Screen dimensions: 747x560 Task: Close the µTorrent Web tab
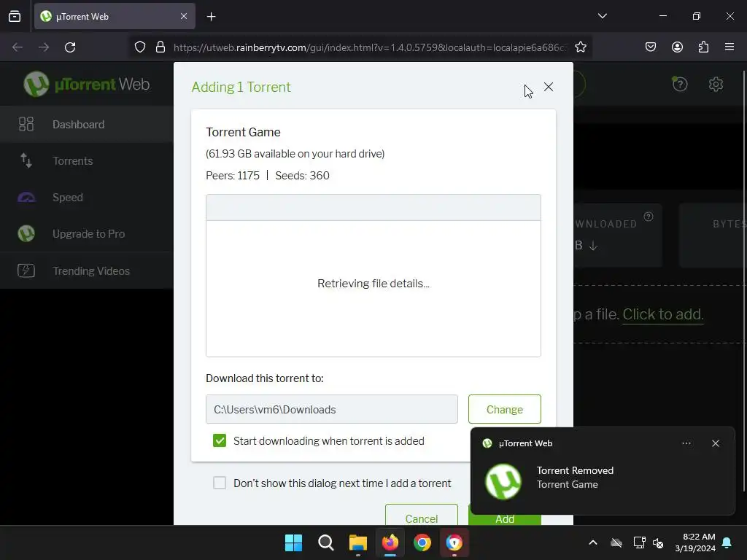coord(184,16)
